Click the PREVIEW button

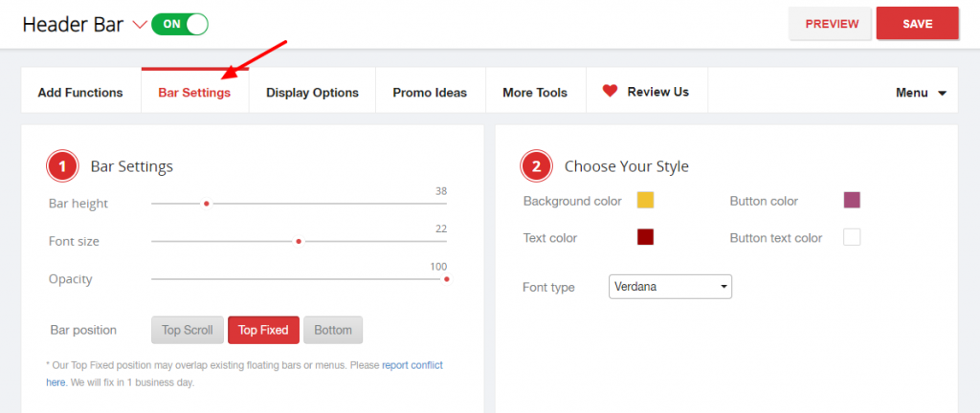pos(832,24)
